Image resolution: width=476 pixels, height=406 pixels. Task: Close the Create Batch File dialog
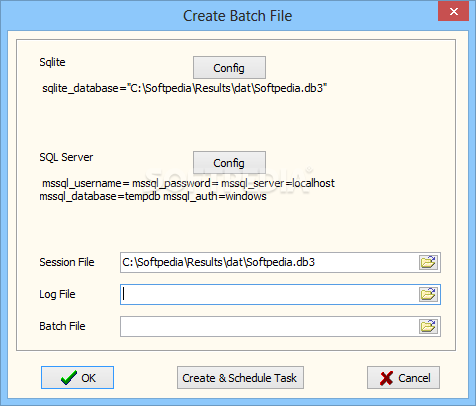pyautogui.click(x=453, y=11)
